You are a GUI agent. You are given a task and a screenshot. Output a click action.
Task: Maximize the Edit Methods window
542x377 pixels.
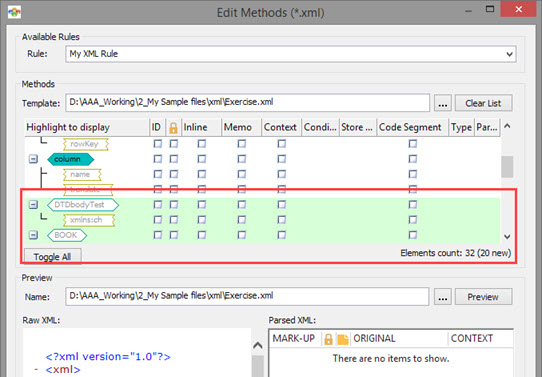(x=490, y=9)
